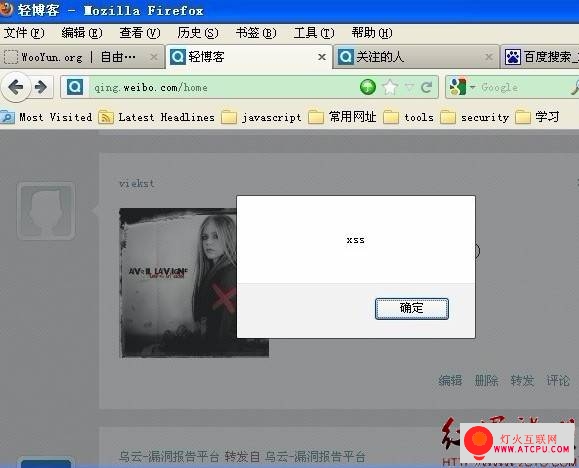
Task: Click the browser back arrow button
Action: pos(16,87)
